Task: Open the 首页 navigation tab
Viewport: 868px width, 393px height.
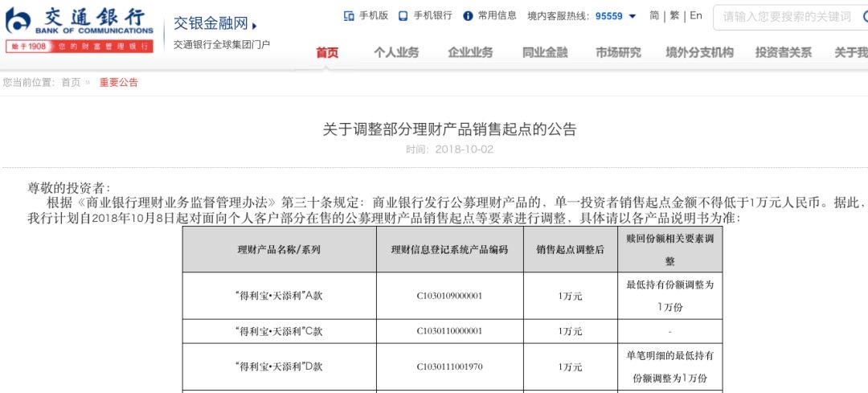Action: tap(327, 53)
